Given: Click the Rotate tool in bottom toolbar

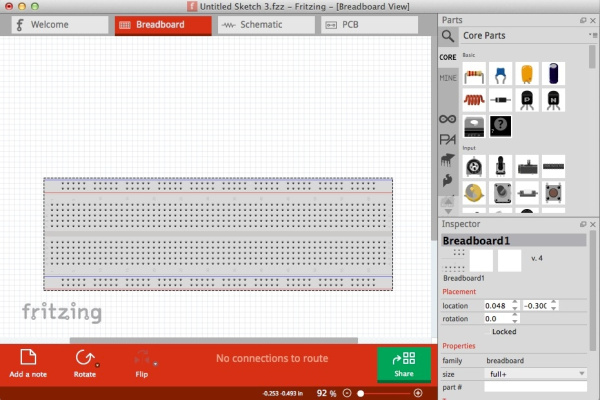Looking at the screenshot, I should pyautogui.click(x=85, y=364).
